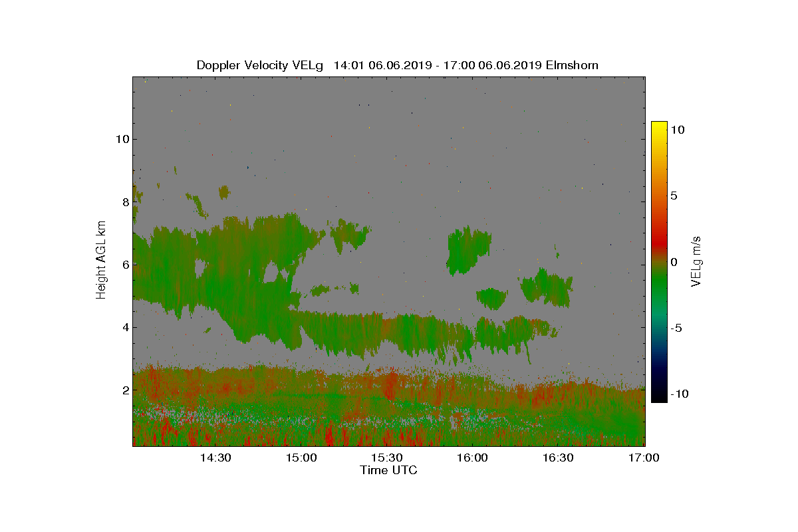Click the height tick label '6'
The width and height of the screenshot is (798, 532).
click(124, 265)
